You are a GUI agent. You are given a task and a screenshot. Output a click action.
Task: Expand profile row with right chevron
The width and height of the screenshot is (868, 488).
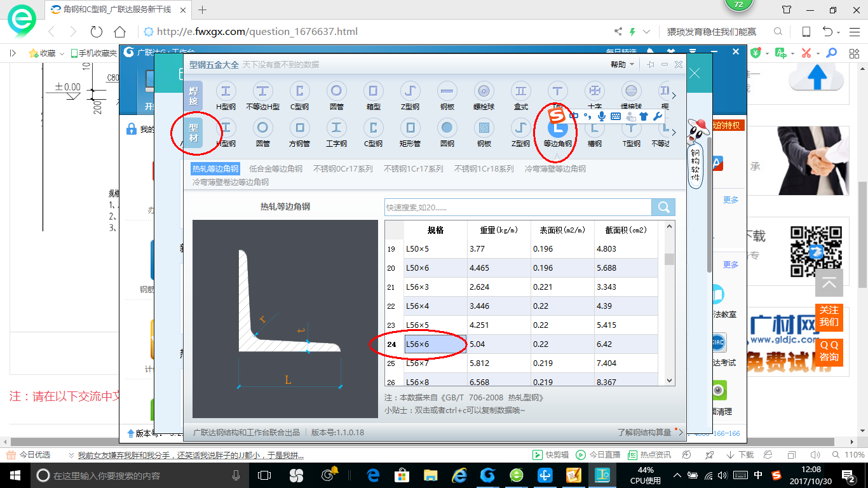point(674,133)
